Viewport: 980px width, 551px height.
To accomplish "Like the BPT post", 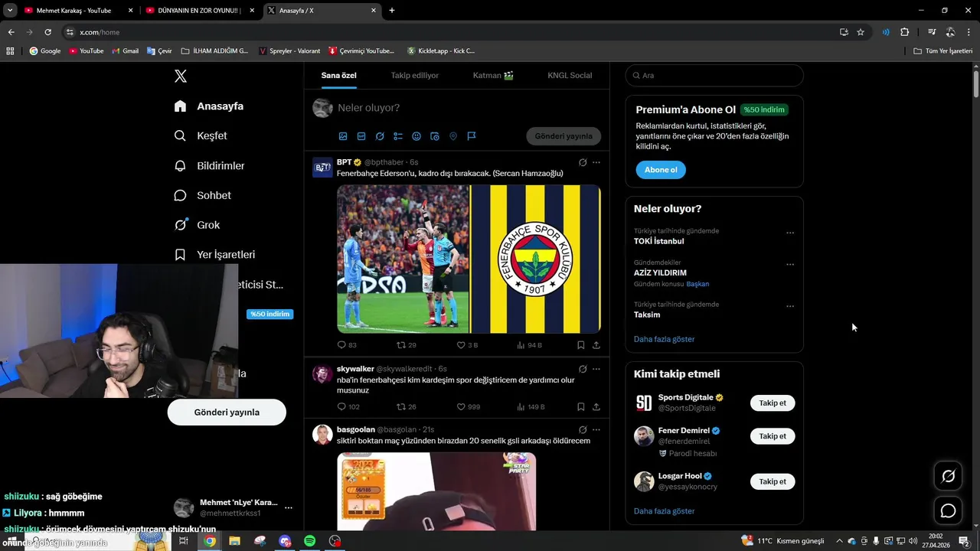I will point(467,345).
